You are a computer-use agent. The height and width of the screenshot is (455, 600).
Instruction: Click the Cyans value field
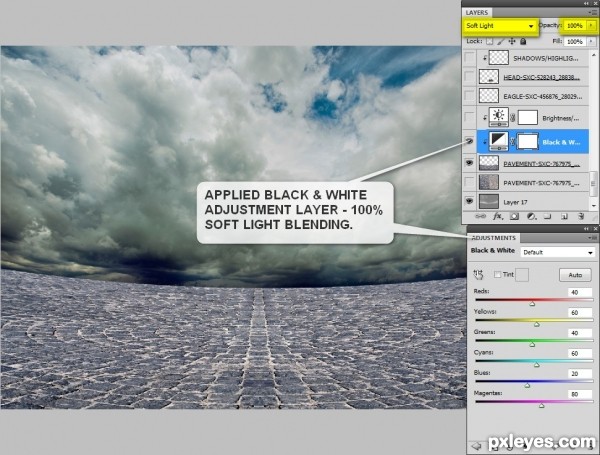[580, 353]
